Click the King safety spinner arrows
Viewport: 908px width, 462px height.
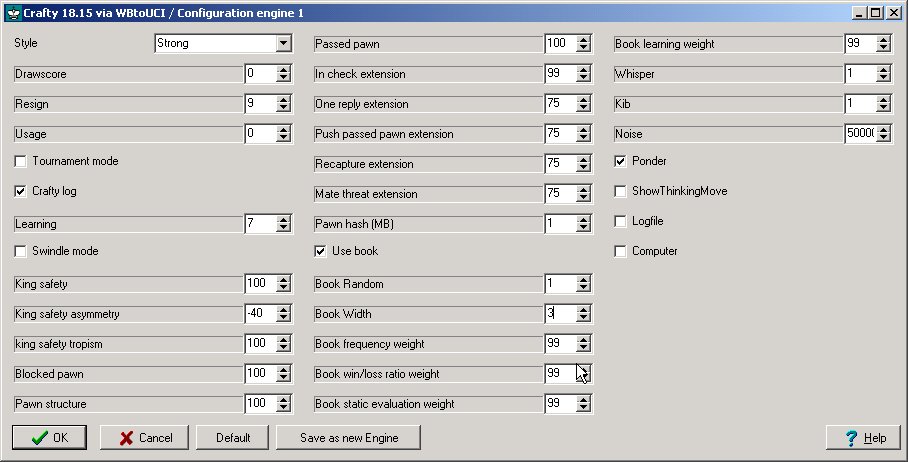(283, 284)
